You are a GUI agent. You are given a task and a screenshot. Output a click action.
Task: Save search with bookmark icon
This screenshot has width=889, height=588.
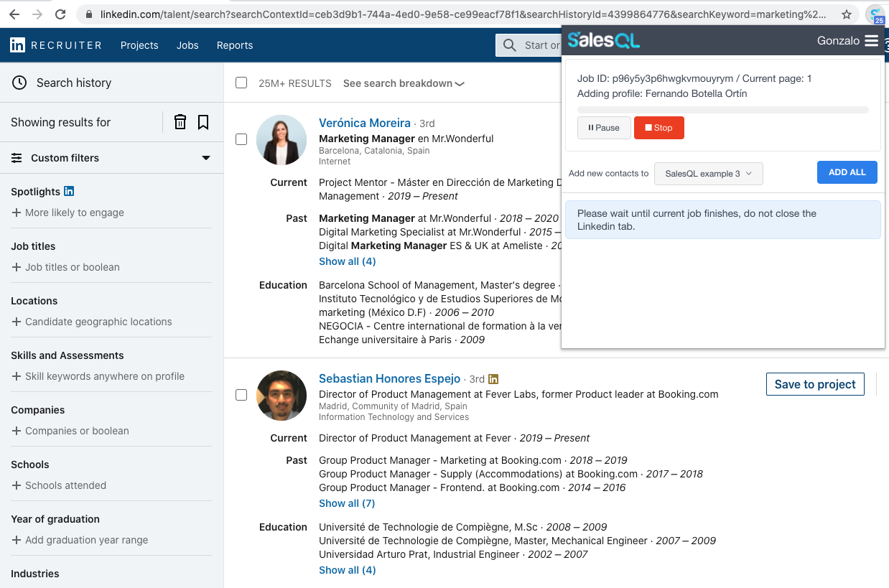(x=203, y=122)
